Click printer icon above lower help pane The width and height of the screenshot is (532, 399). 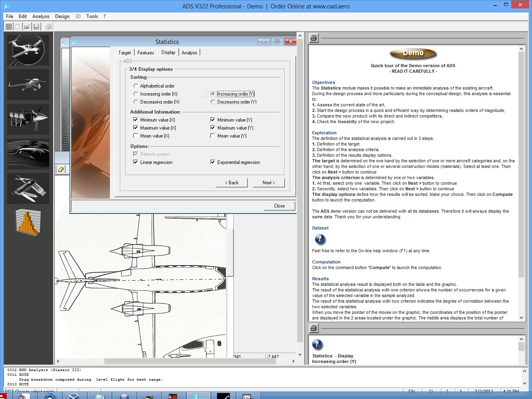(x=314, y=329)
